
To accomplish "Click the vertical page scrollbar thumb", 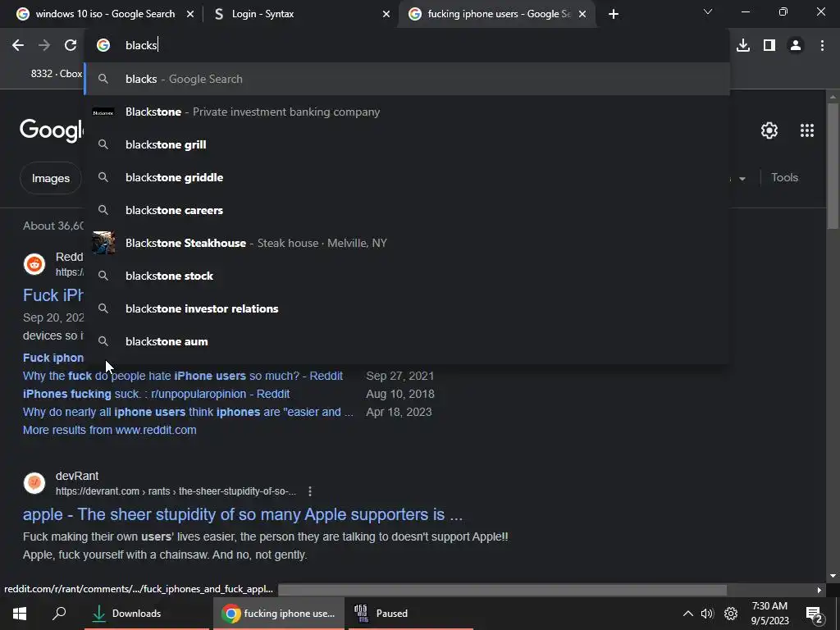I will (x=833, y=166).
